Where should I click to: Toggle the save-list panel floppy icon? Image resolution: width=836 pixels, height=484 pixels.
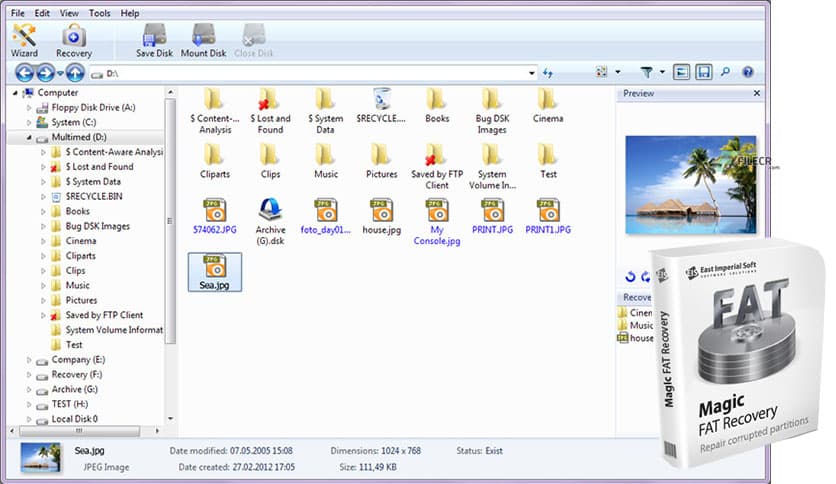[x=704, y=73]
